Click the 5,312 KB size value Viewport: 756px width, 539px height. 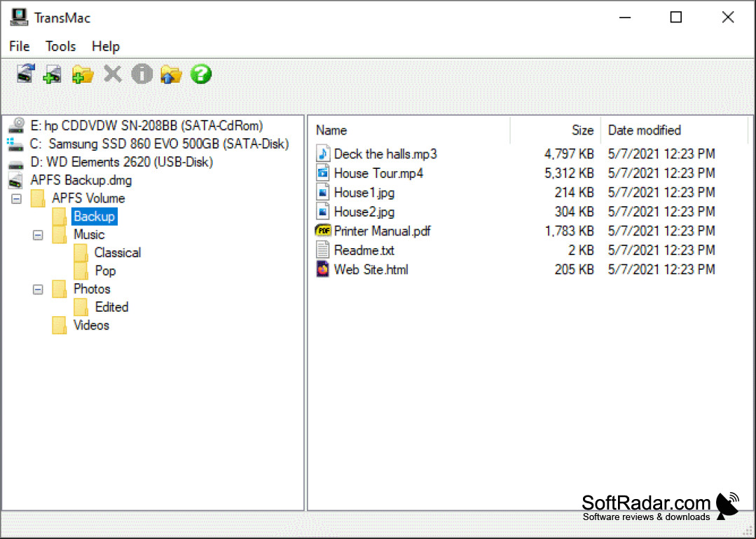click(x=569, y=173)
